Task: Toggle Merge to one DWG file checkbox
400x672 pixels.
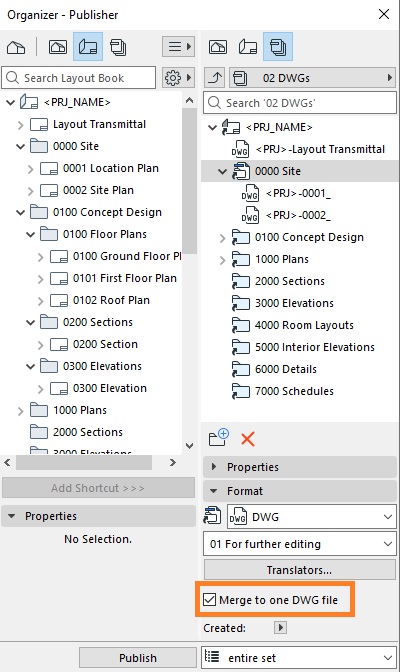Action: pyautogui.click(x=209, y=599)
